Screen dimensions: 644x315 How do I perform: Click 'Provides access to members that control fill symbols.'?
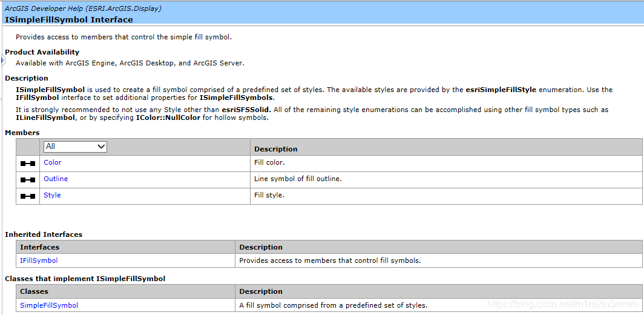pyautogui.click(x=330, y=260)
